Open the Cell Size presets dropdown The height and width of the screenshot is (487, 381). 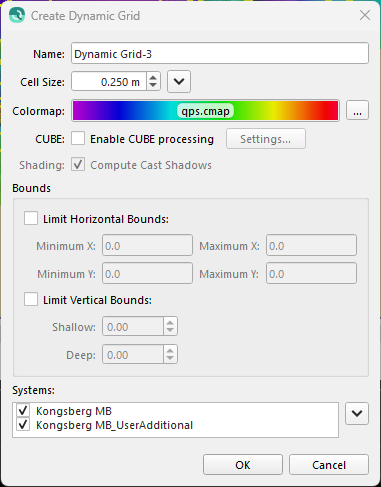(179, 81)
